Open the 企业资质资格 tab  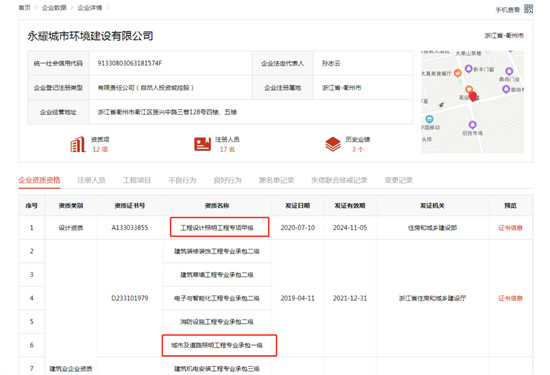pos(39,180)
